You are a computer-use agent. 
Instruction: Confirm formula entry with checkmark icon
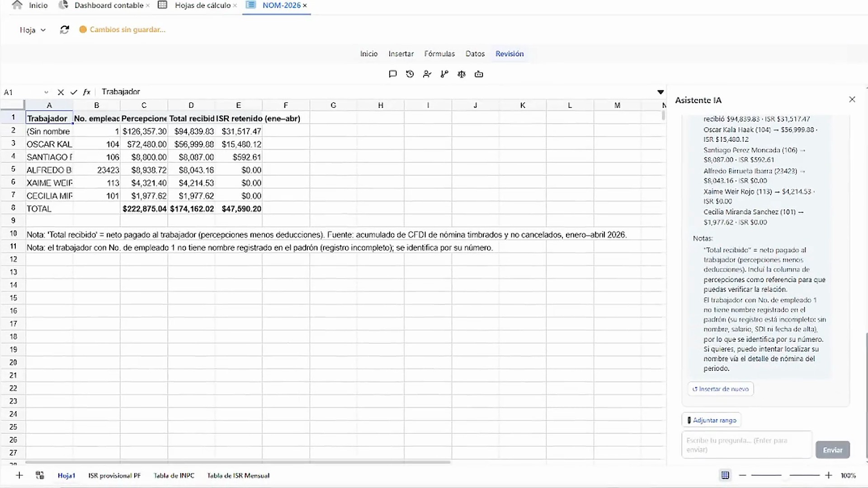click(x=74, y=92)
